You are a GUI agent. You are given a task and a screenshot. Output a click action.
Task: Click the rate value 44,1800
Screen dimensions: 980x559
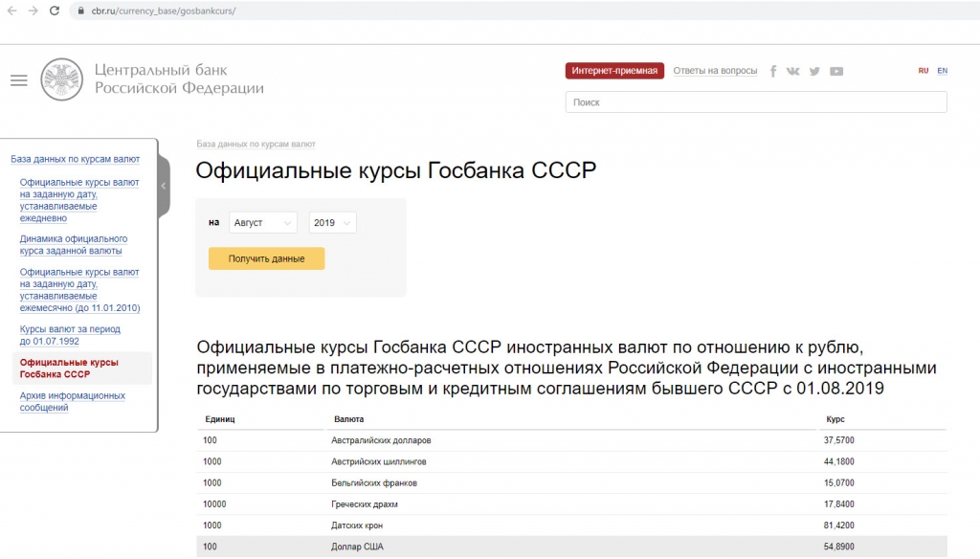[838, 461]
